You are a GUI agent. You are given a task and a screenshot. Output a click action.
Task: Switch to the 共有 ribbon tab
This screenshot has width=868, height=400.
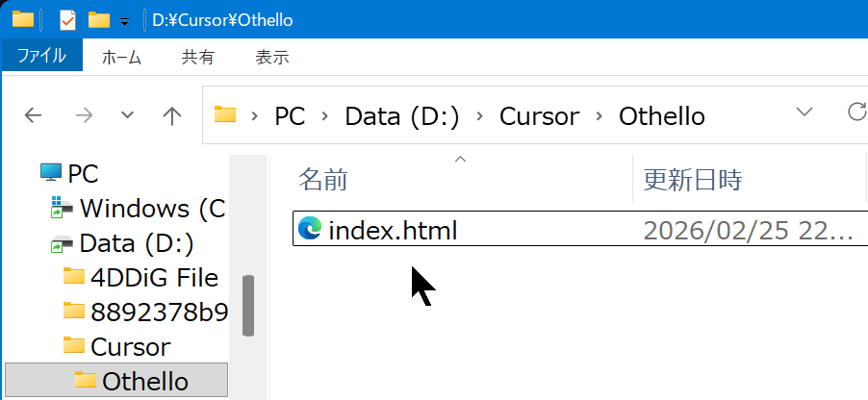click(197, 57)
